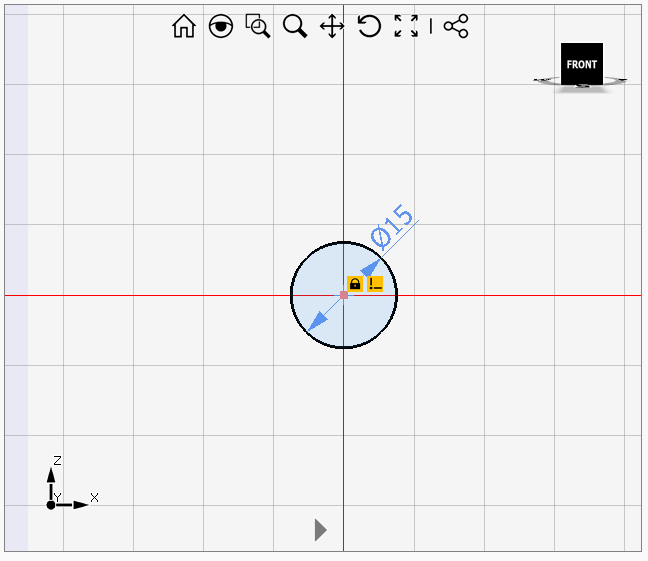648x561 pixels.
Task: Select the Ø15 diameter dimension text
Action: (392, 227)
